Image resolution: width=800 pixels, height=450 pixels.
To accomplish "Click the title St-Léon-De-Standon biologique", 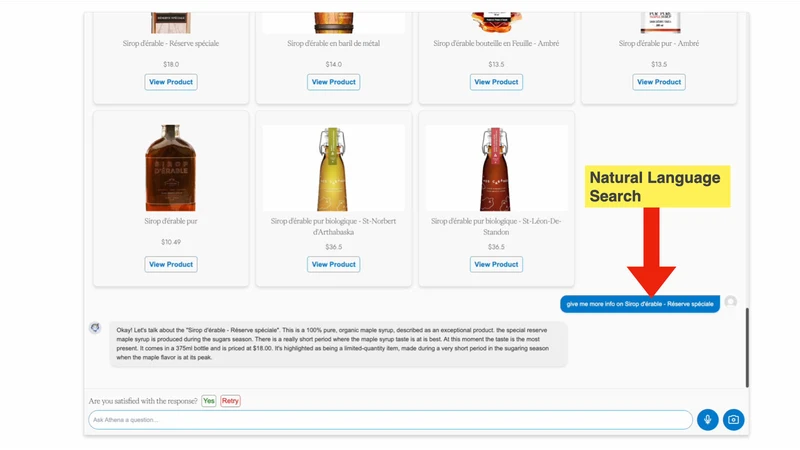I will tap(496, 226).
